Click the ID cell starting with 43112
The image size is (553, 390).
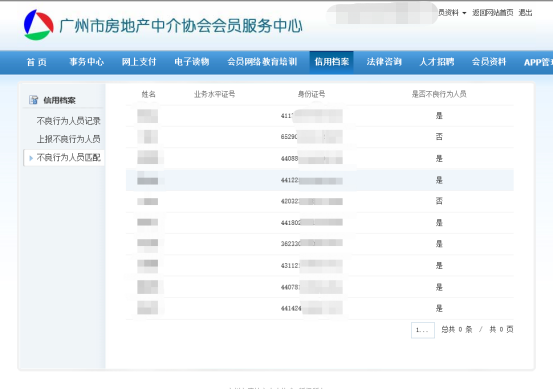pyautogui.click(x=311, y=265)
